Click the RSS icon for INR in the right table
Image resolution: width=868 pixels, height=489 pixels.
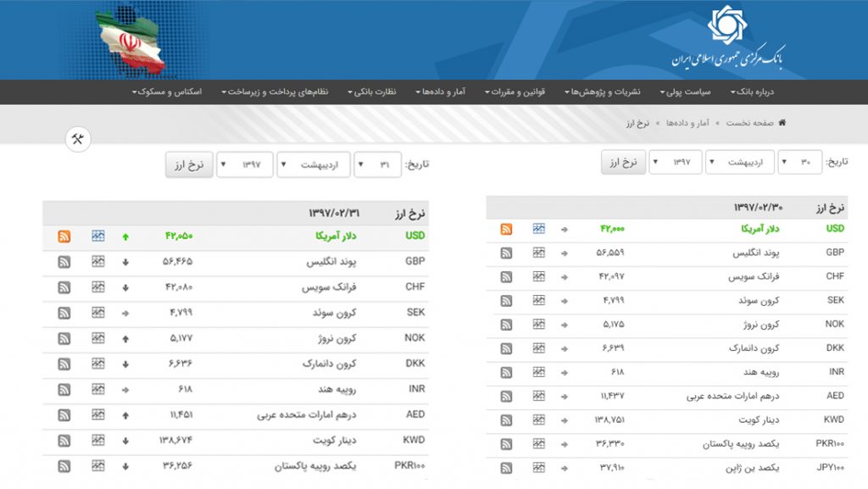pyautogui.click(x=506, y=372)
